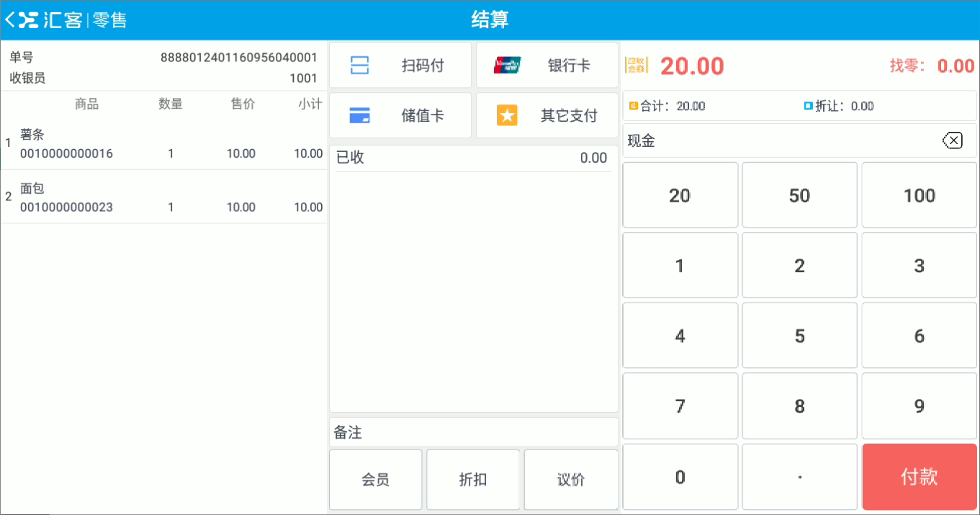The width and height of the screenshot is (980, 515).
Task: Click the 汇客 logo icon in header
Action: (x=29, y=19)
